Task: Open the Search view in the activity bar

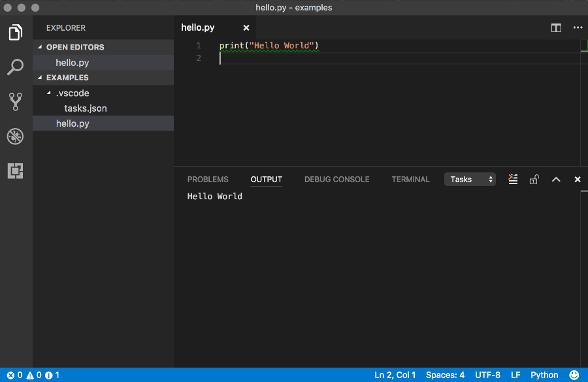Action: [15, 67]
